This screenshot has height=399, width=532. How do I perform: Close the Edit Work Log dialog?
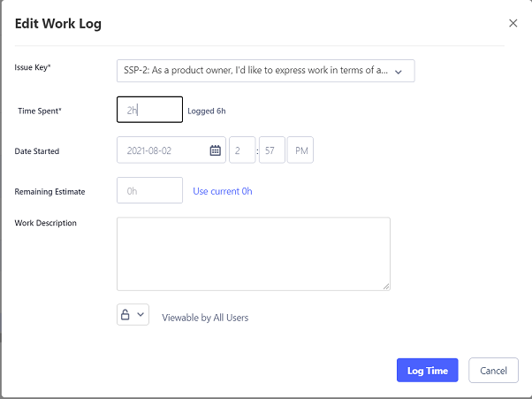[513, 23]
